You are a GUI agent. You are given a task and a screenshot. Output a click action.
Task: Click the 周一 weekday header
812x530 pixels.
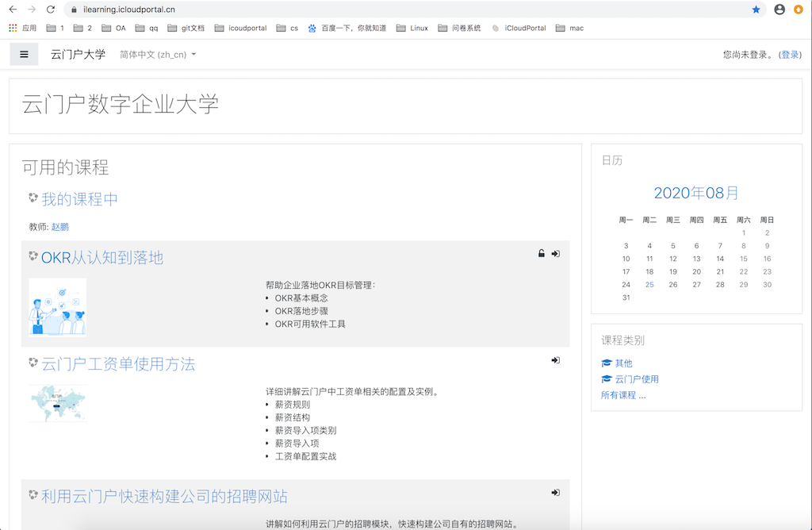(x=626, y=220)
